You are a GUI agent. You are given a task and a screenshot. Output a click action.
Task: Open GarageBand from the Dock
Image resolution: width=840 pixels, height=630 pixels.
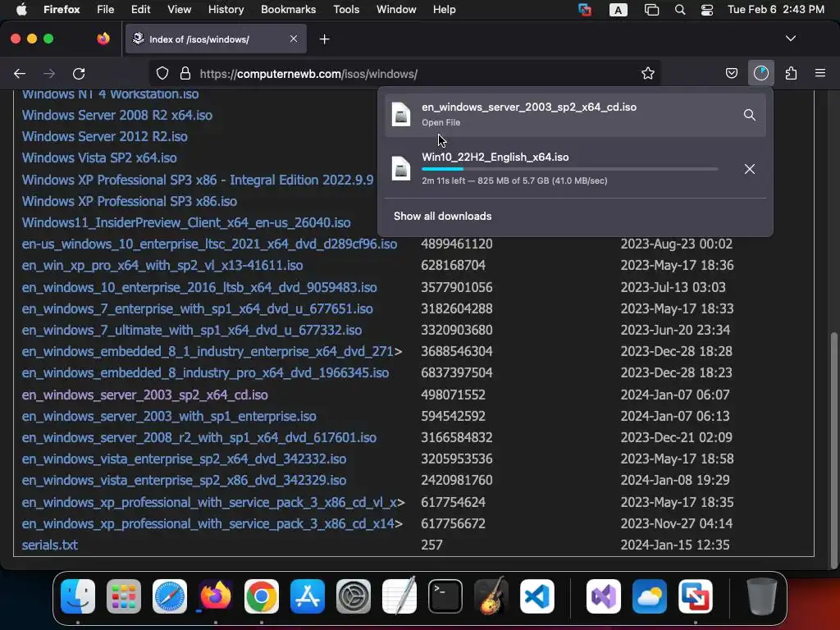click(491, 596)
